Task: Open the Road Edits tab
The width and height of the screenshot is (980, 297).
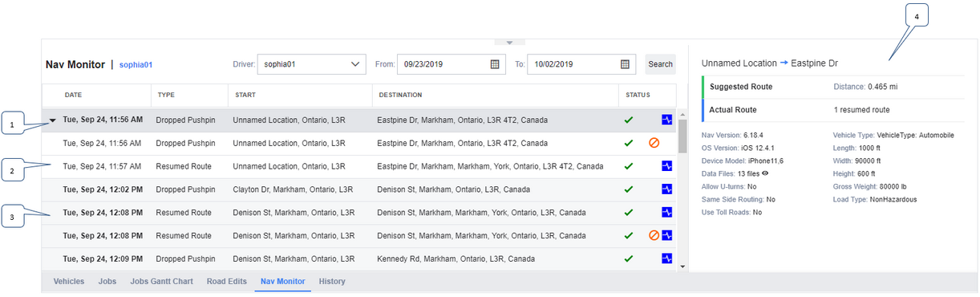Action: click(x=227, y=282)
